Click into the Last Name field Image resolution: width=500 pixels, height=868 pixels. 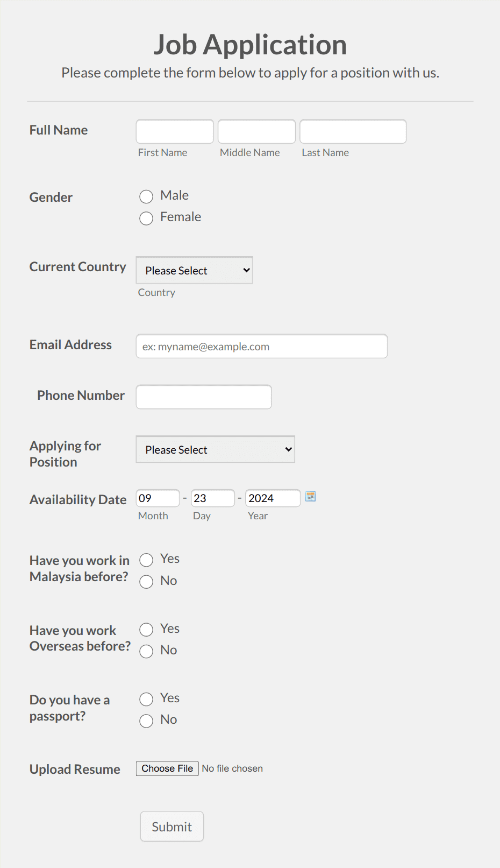[353, 132]
